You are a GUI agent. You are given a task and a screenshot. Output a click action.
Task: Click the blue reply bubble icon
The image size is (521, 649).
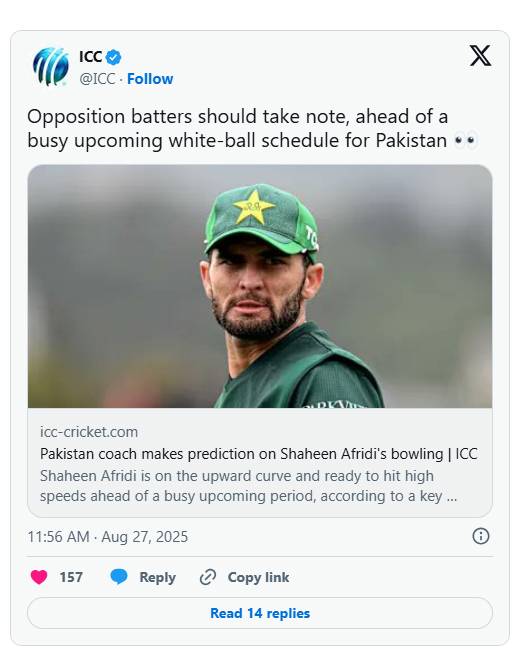(119, 577)
